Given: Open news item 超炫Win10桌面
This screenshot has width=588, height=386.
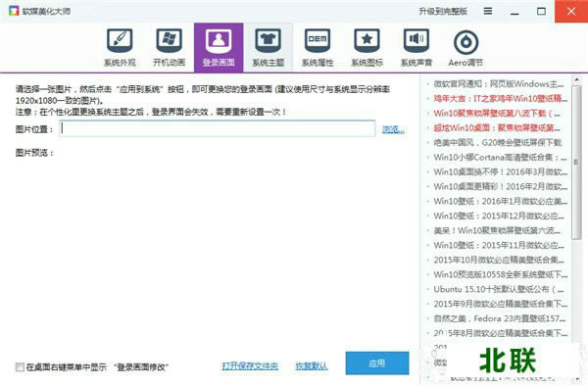Looking at the screenshot, I should (x=497, y=127).
